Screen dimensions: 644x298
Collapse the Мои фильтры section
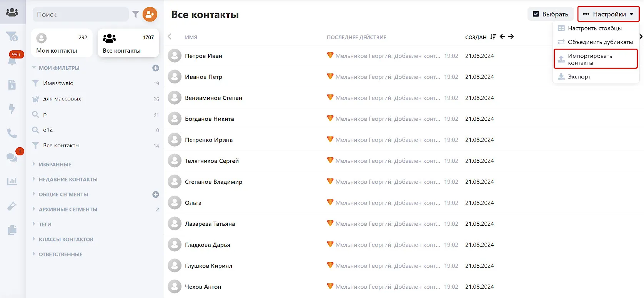59,68
